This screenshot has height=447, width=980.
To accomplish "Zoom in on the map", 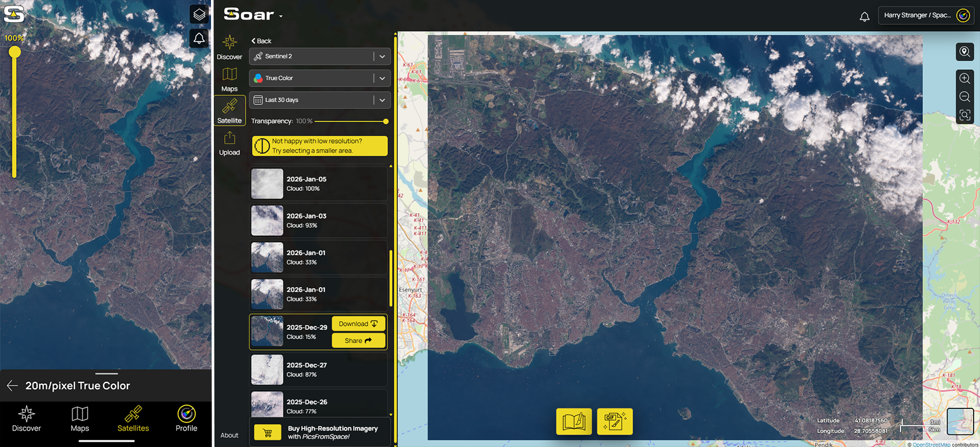I will [x=964, y=78].
